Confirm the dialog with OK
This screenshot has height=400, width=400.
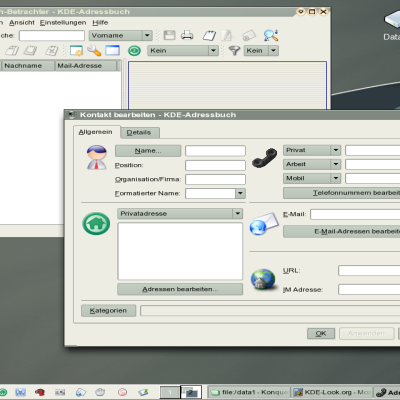coord(321,333)
